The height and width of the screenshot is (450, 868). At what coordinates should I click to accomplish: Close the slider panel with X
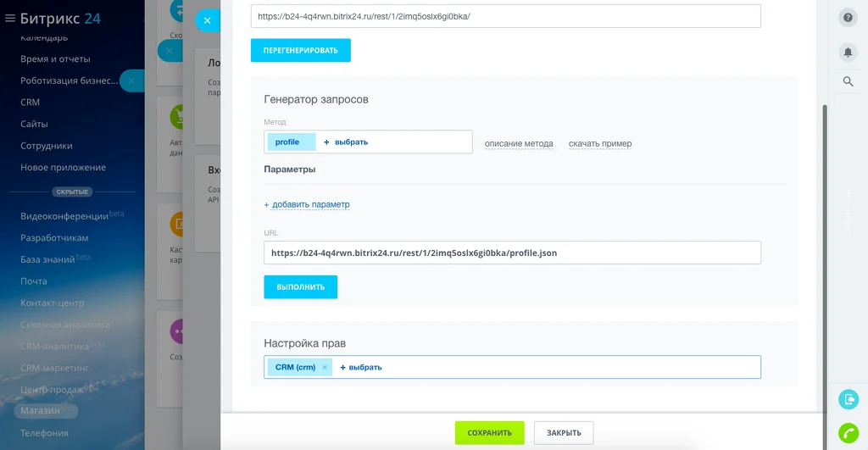[207, 20]
